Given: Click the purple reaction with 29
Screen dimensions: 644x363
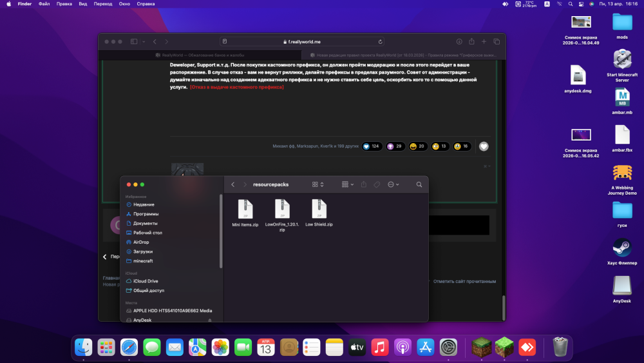Looking at the screenshot, I should (x=395, y=146).
